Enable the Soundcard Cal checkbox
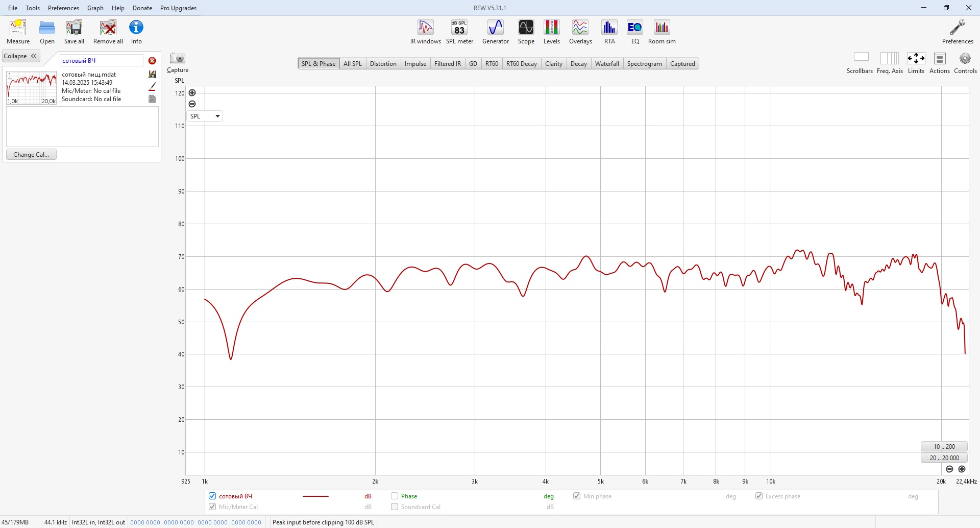The image size is (980, 528). tap(395, 507)
